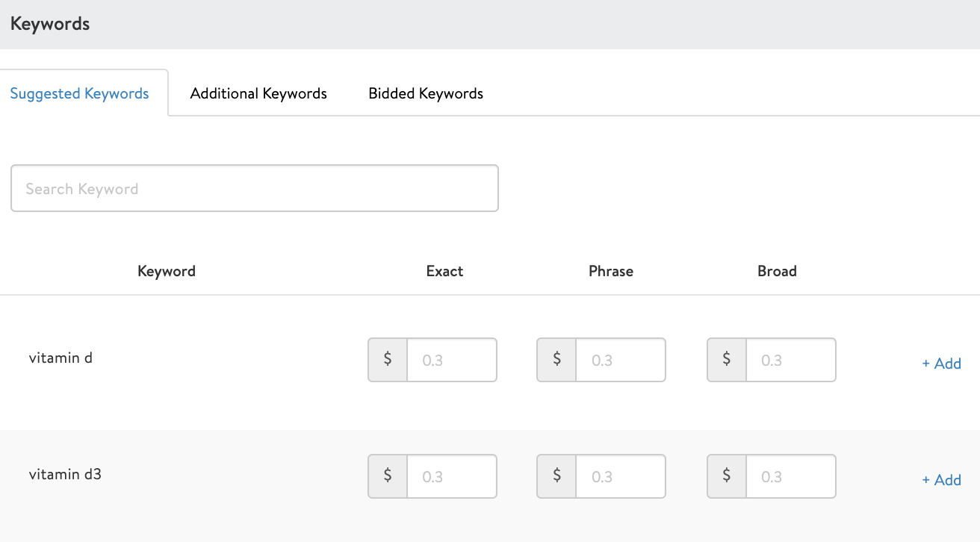The height and width of the screenshot is (542, 980).
Task: Add the vitamin d3 keyword
Action: click(941, 480)
